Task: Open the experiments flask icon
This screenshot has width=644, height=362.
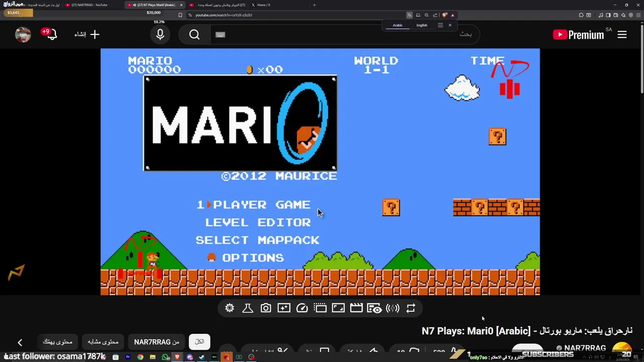Action: click(248, 308)
